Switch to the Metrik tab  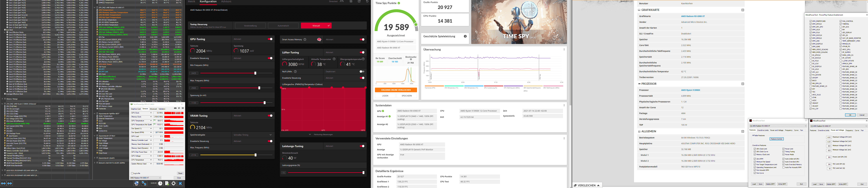192,1
